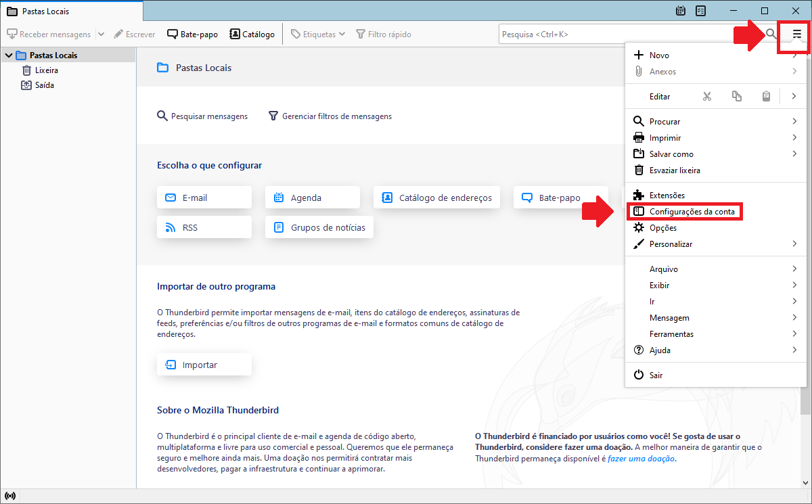Open the Imprimir submenu
Screen dimensions: 812x504
coord(717,138)
